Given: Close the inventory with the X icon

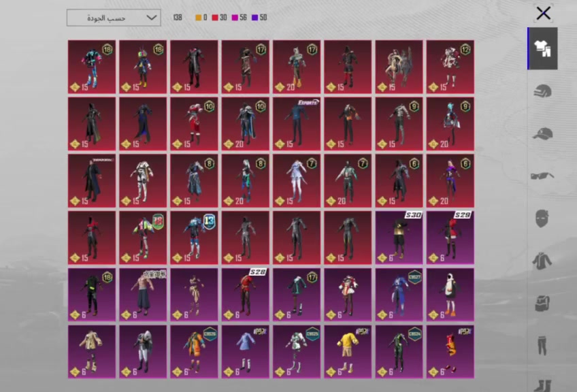Looking at the screenshot, I should (x=543, y=13).
